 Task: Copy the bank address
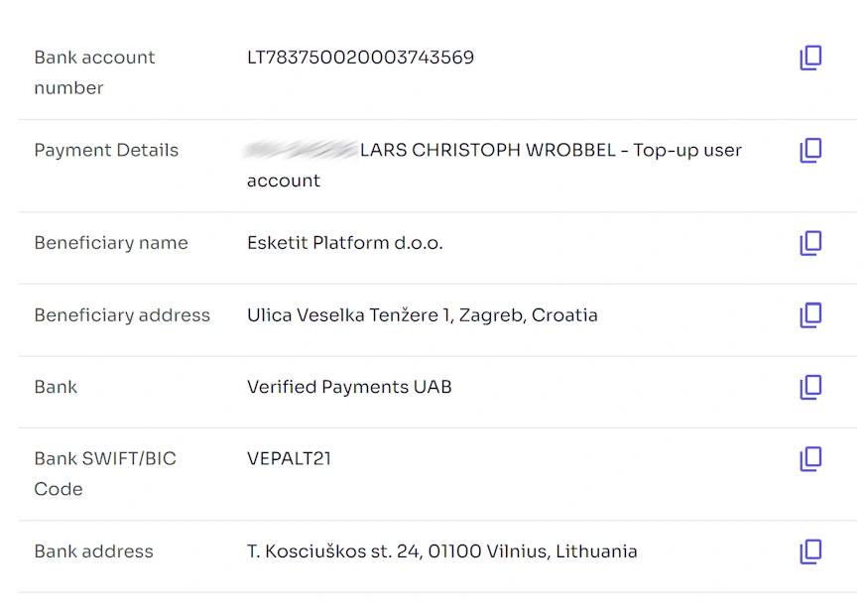(x=810, y=551)
